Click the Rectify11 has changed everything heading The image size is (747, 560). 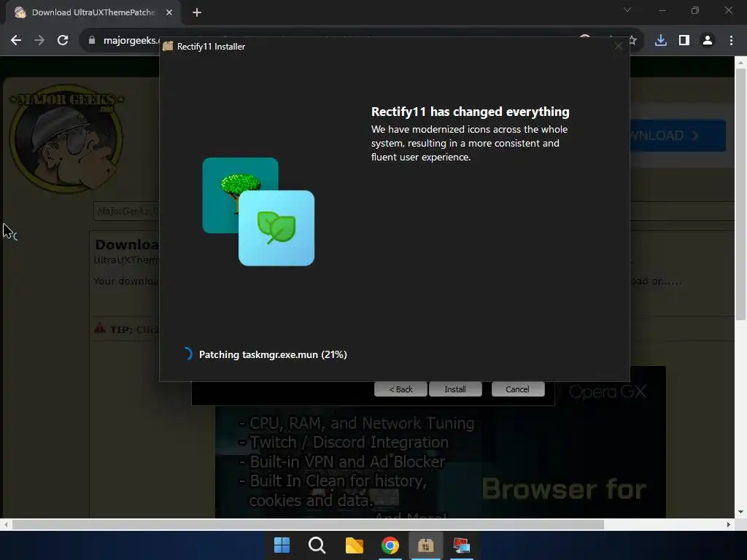(471, 112)
